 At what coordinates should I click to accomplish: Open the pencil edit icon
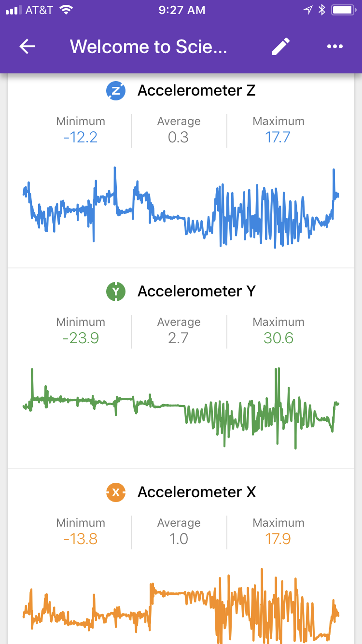click(281, 47)
